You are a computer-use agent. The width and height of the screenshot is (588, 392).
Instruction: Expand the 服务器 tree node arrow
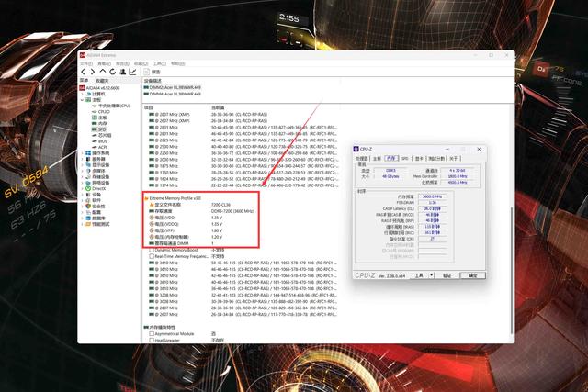[x=82, y=159]
